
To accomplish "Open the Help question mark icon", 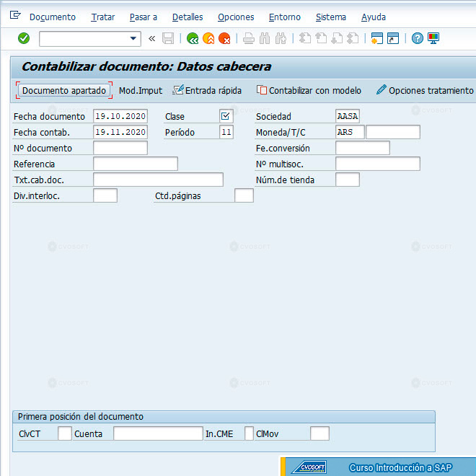I will 418,38.
